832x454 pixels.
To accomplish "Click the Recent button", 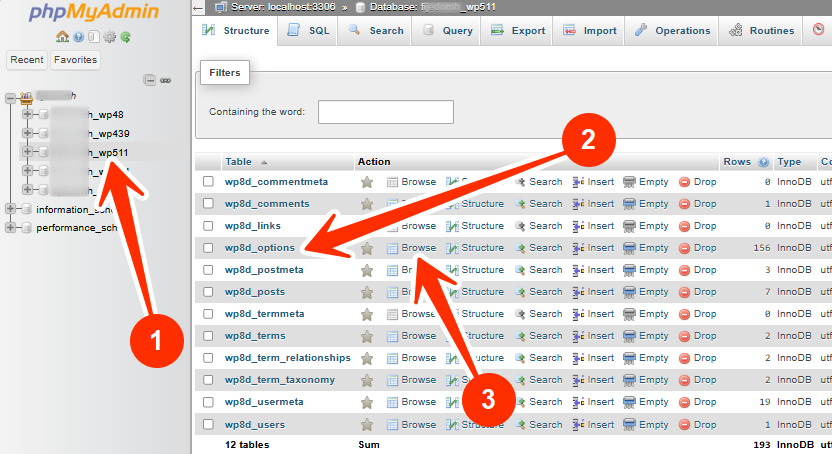I will pyautogui.click(x=27, y=60).
